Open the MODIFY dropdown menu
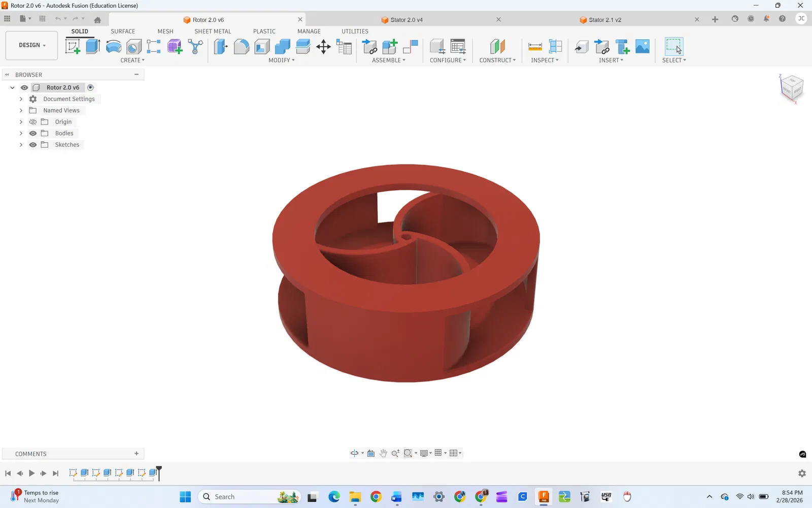This screenshot has height=508, width=812. click(282, 60)
